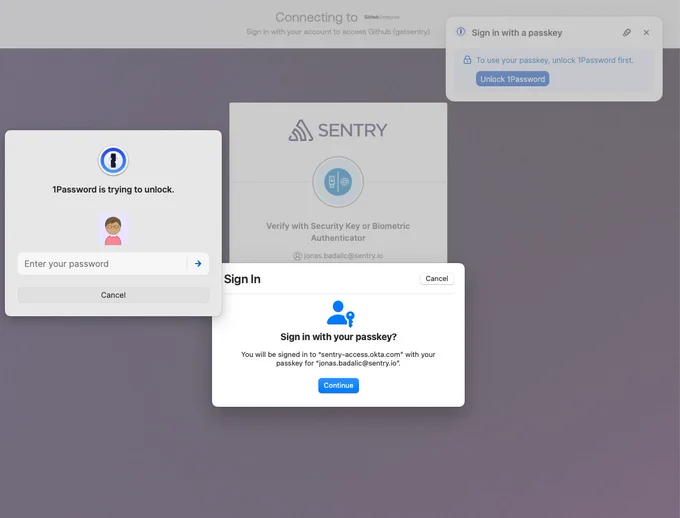Click 'Verify with Security Key or Biometric Authenticator' text
680x518 pixels.
[338, 232]
